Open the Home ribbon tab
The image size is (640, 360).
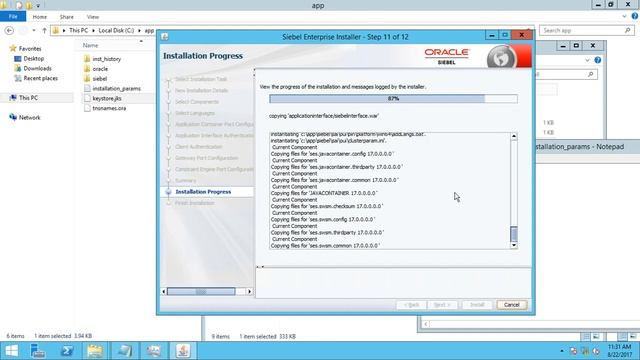click(x=40, y=17)
